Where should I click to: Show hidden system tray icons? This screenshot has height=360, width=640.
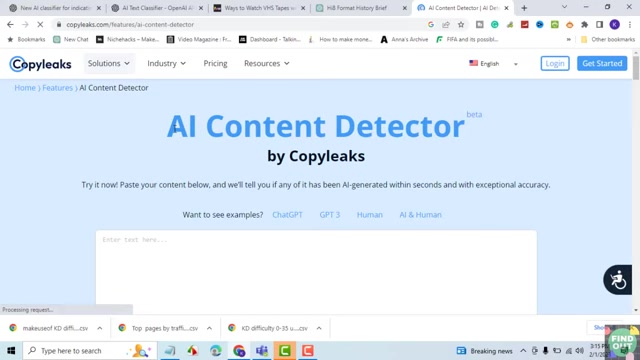[x=523, y=351]
